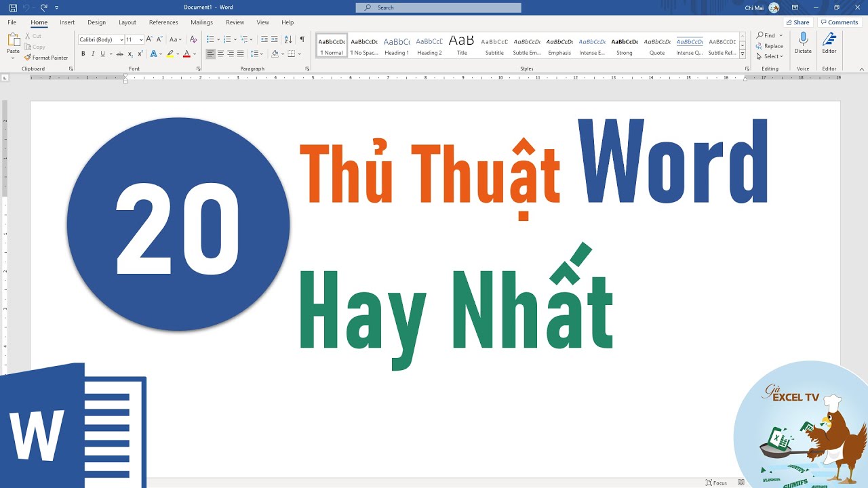Open the References tab
The image size is (868, 488).
point(163,22)
